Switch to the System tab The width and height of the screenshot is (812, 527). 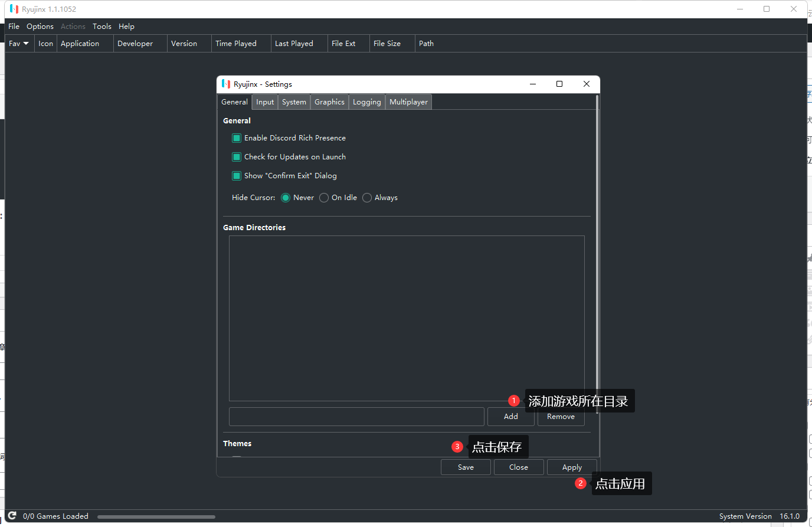click(294, 102)
